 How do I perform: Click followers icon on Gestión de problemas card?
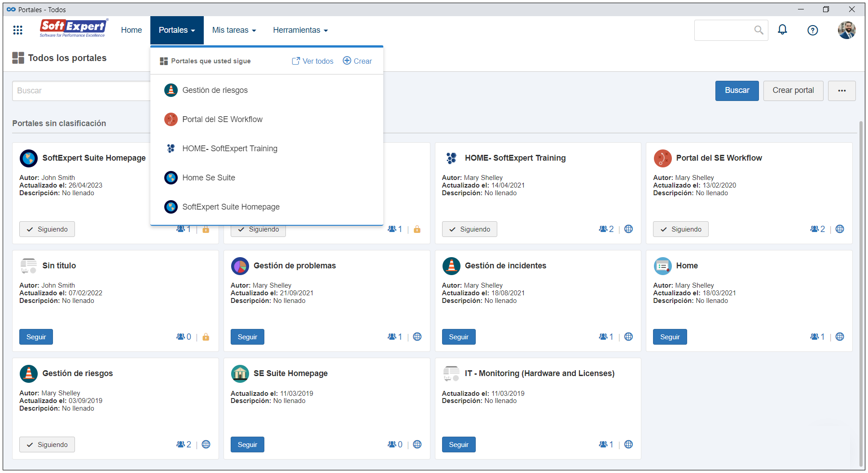click(392, 337)
